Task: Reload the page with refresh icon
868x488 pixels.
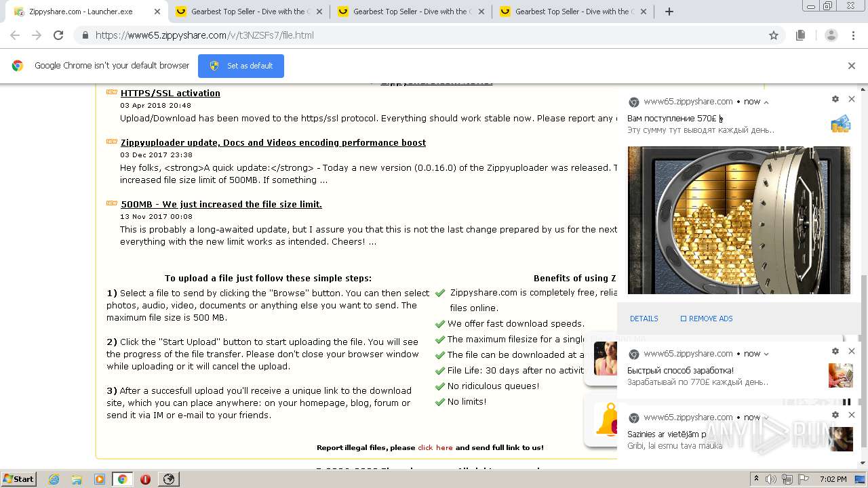Action: click(x=58, y=35)
